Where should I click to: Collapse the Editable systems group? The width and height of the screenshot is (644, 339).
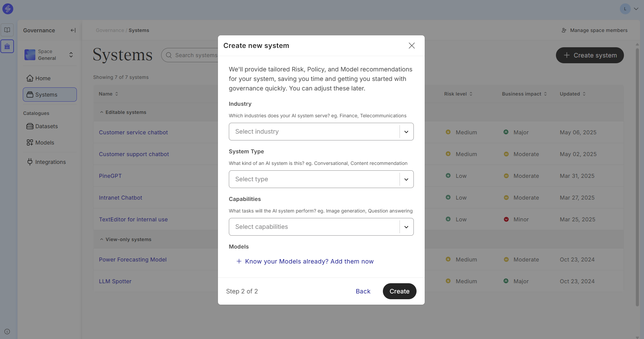[x=102, y=112]
